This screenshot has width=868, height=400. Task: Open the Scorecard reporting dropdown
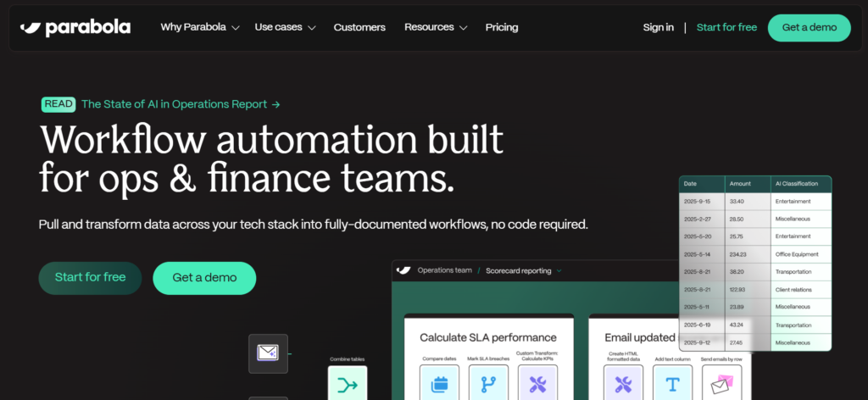(524, 270)
